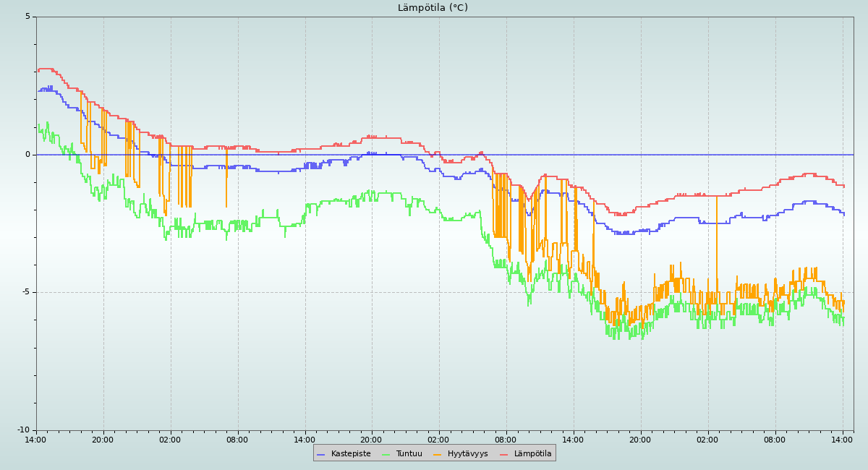Screen dimensions: 868x470
Task: Click the chart title Lämpötila (°C)
Action: tap(433, 8)
